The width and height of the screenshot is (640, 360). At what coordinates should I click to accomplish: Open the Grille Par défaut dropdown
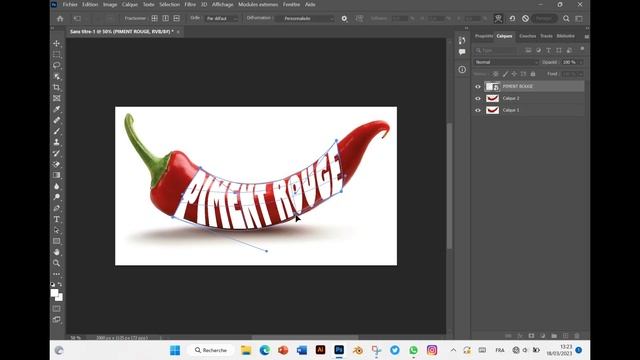[x=222, y=19]
